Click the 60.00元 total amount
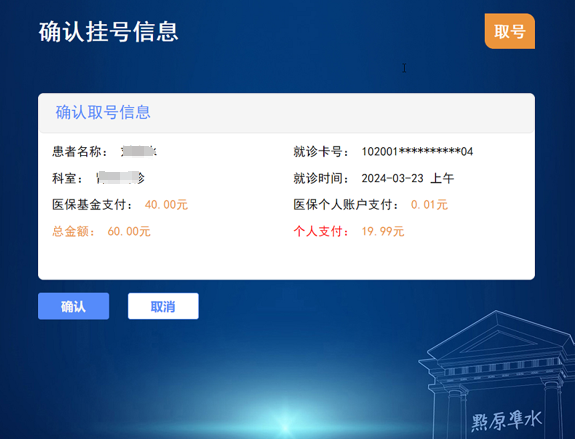575x439 pixels. (x=129, y=231)
